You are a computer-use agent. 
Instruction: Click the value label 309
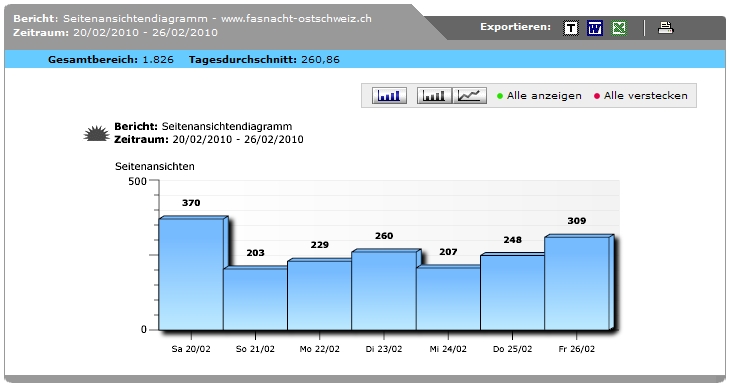pyautogui.click(x=576, y=221)
